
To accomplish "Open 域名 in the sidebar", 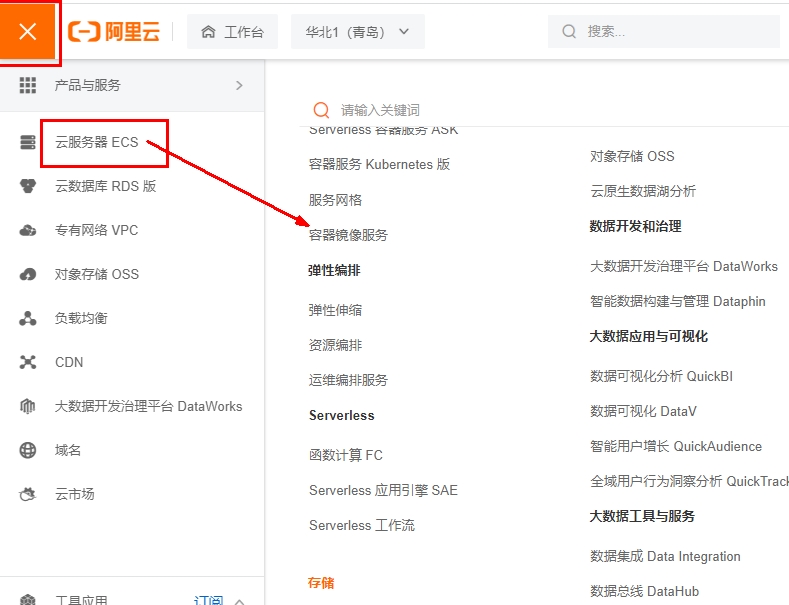I will click(x=68, y=450).
